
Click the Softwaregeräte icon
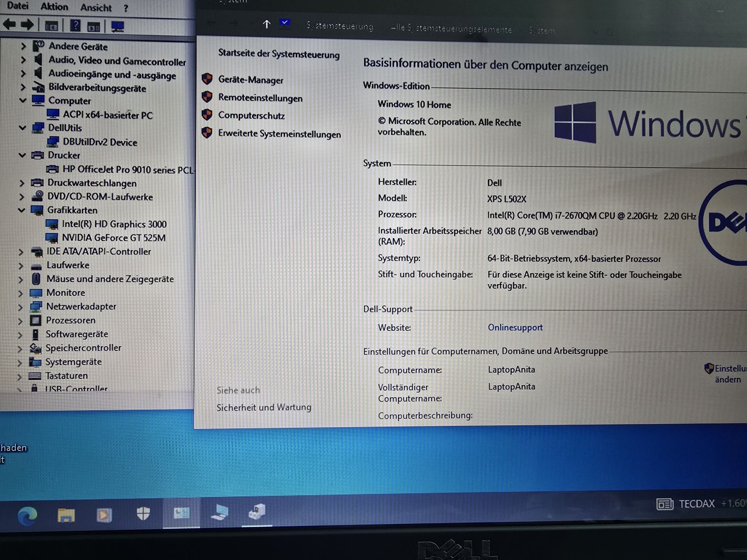[35, 334]
